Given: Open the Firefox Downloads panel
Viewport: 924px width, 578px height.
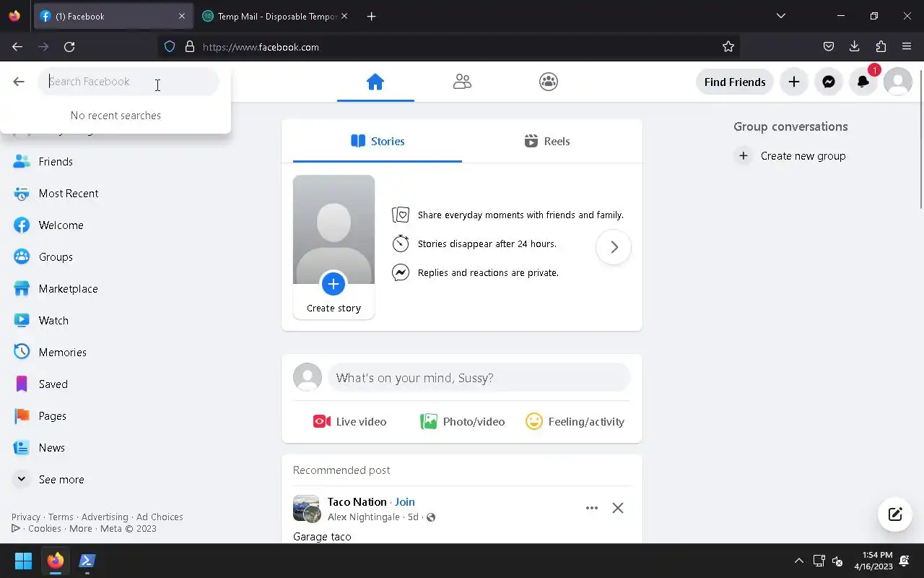Looking at the screenshot, I should click(x=855, y=47).
